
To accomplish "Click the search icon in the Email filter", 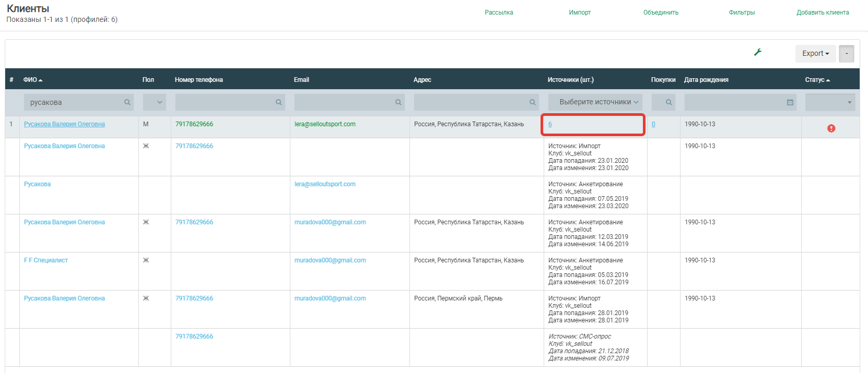I will (398, 102).
